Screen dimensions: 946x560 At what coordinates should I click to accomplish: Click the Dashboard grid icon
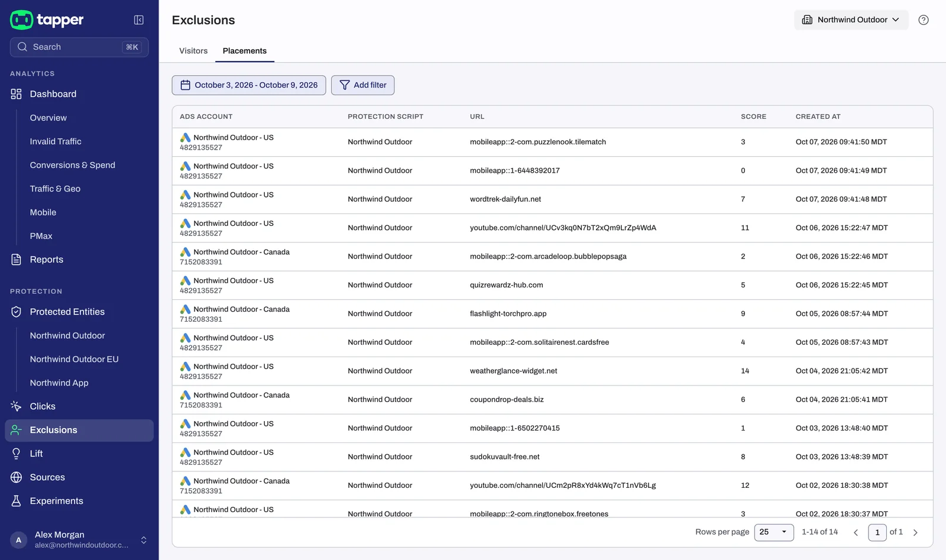coord(17,94)
